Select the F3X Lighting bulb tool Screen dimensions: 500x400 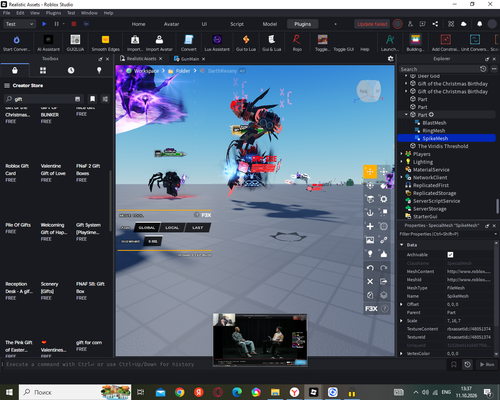click(370, 254)
